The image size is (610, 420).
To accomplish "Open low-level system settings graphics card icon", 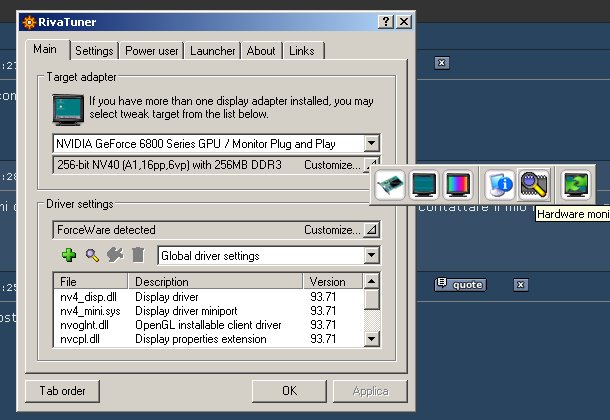I will 391,184.
